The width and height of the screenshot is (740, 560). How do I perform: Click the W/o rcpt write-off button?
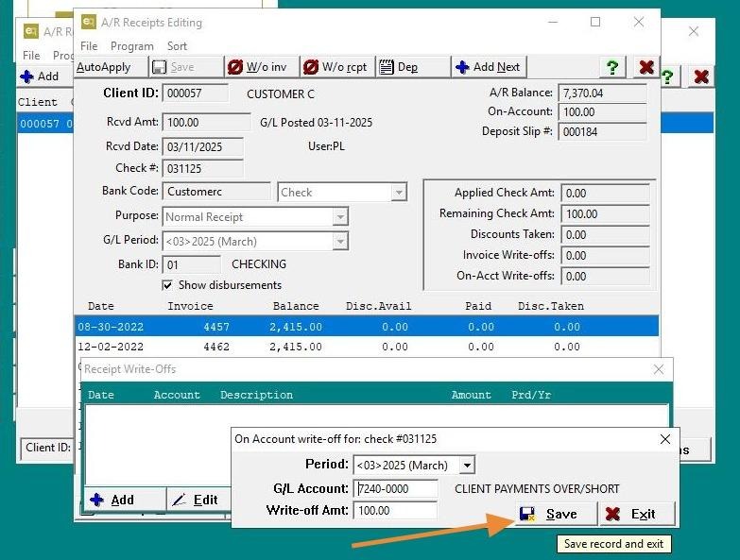tap(337, 67)
